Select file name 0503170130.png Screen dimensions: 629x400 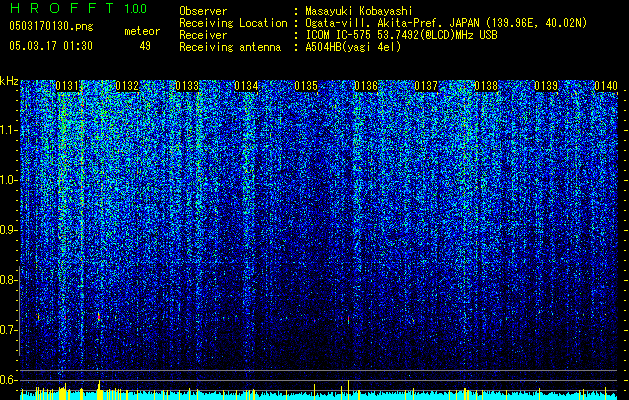click(51, 26)
